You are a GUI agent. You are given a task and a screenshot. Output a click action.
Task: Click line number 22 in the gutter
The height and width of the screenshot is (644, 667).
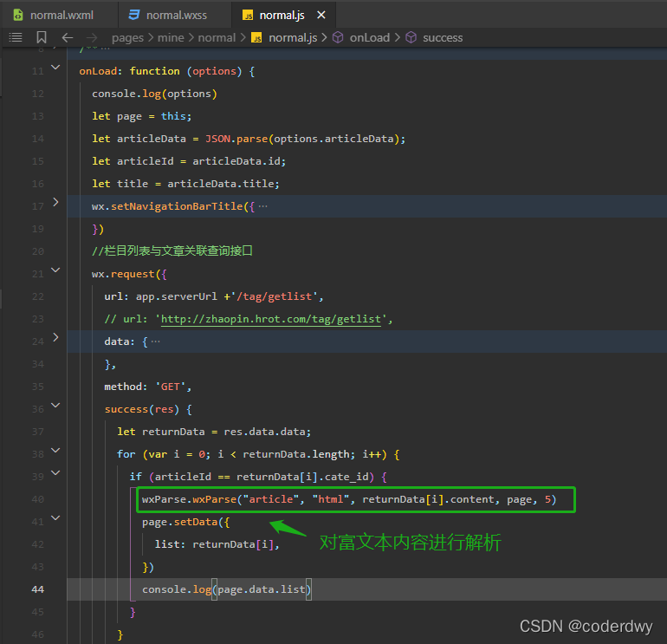(x=37, y=296)
